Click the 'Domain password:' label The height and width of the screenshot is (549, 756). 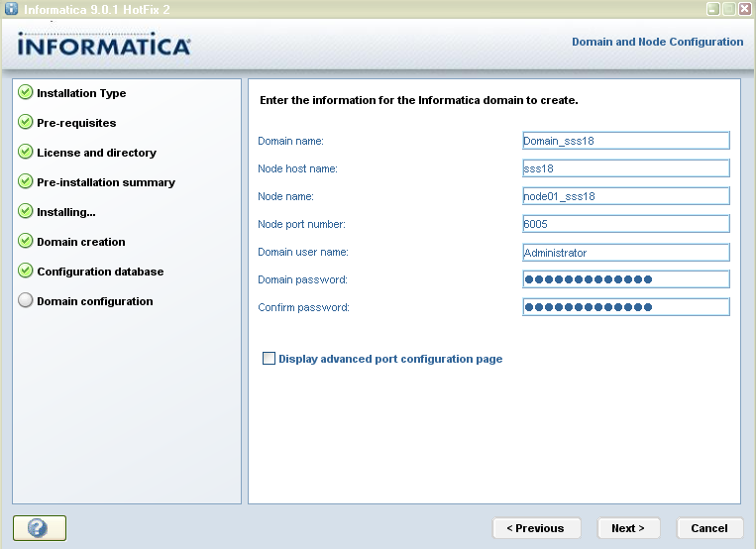(x=302, y=279)
